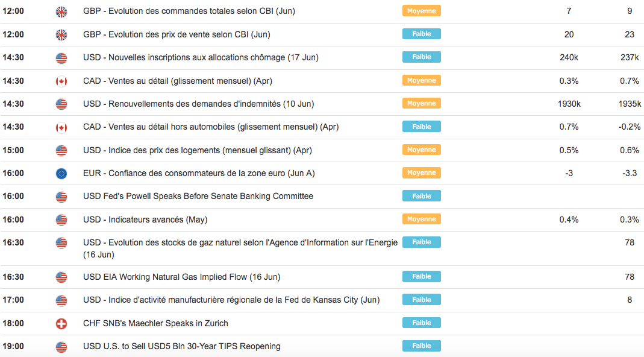Click the US flag beside new jobless claims
The height and width of the screenshot is (357, 644).
pyautogui.click(x=61, y=58)
